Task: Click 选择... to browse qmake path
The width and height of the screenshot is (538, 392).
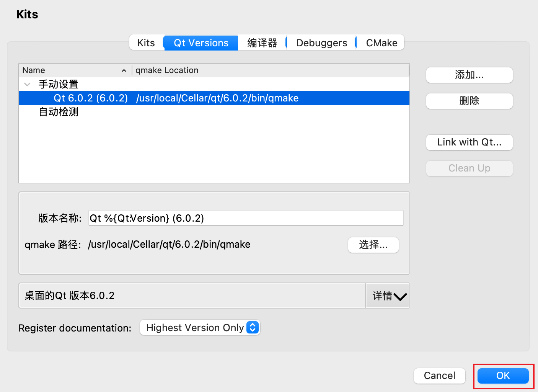Action: [x=373, y=245]
